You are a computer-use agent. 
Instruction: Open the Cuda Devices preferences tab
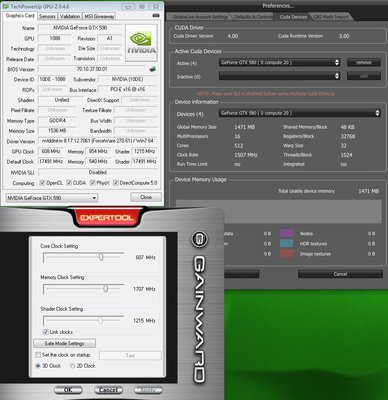(x=293, y=17)
